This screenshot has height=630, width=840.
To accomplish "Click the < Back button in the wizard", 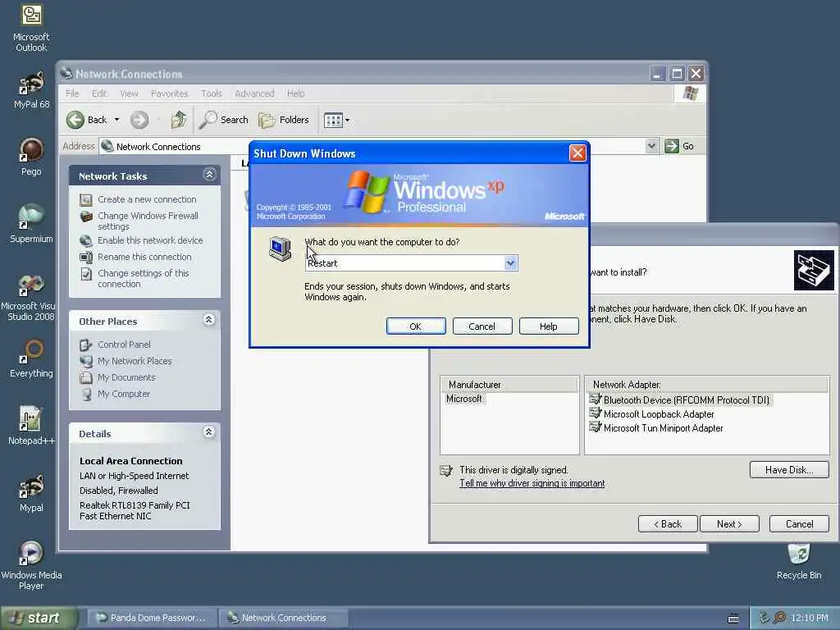I will [x=668, y=524].
